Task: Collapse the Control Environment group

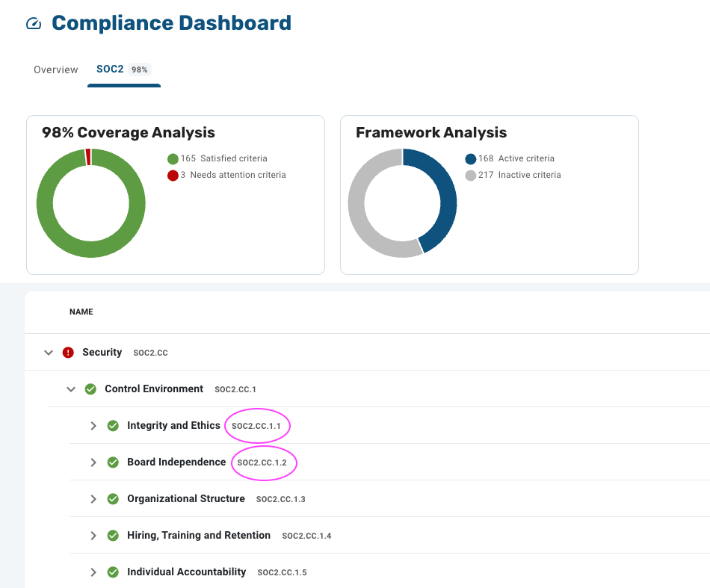Action: pos(71,389)
